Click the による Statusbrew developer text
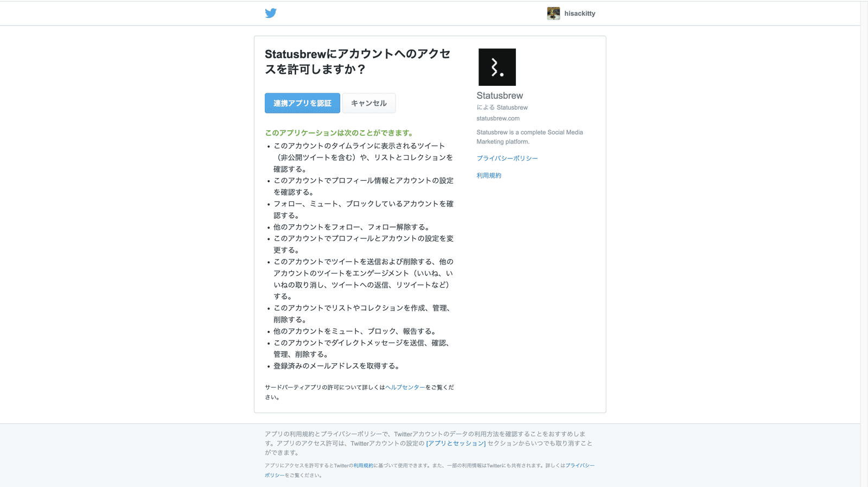The height and width of the screenshot is (487, 868). pos(502,107)
